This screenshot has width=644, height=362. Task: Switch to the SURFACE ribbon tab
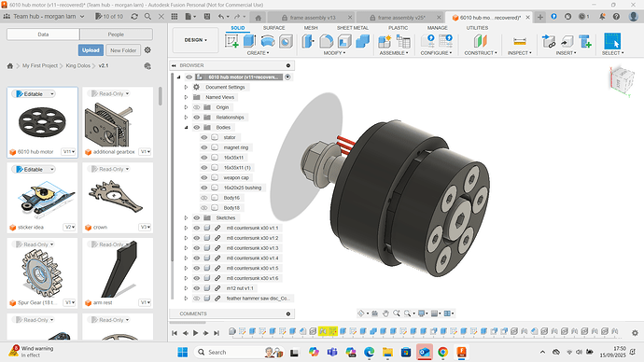pyautogui.click(x=274, y=28)
